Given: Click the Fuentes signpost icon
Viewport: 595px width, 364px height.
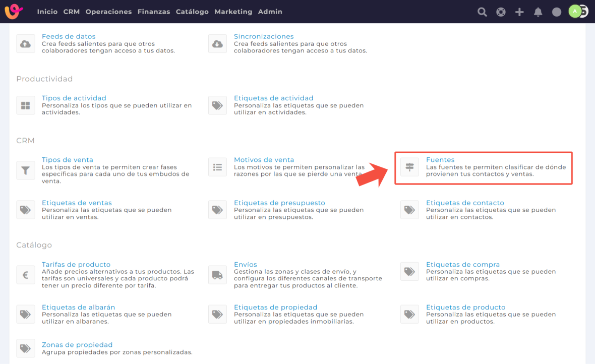Looking at the screenshot, I should click(x=409, y=167).
